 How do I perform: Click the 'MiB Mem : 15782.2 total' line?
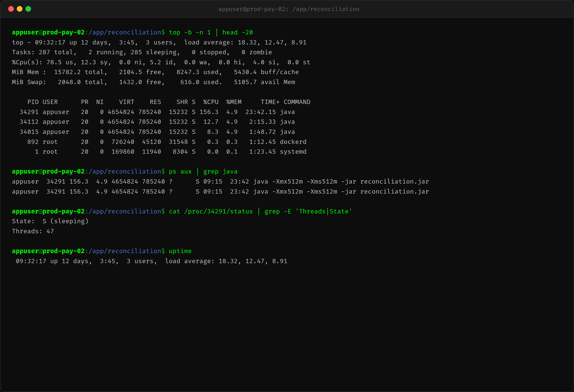tap(155, 72)
